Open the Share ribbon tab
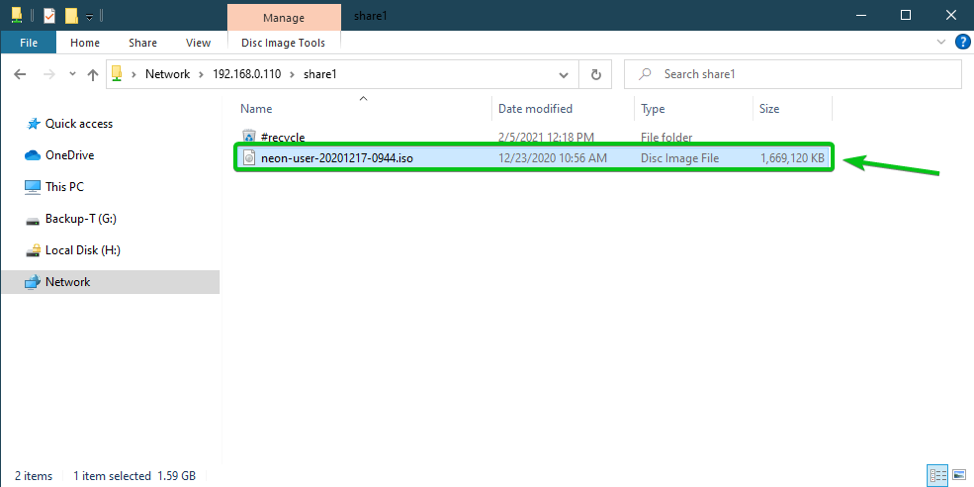Screen dimensions: 974x487 click(143, 43)
